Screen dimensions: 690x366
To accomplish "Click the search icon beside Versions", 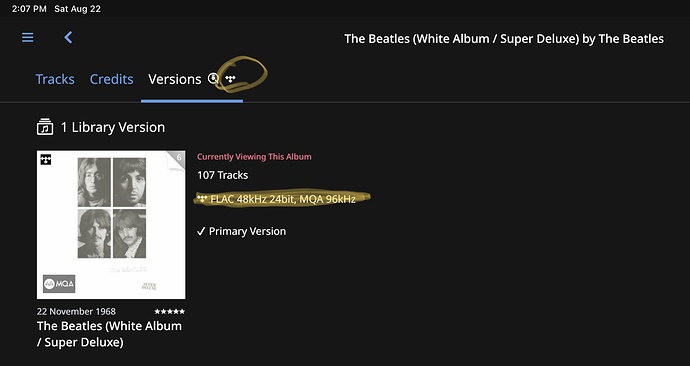I will click(213, 79).
